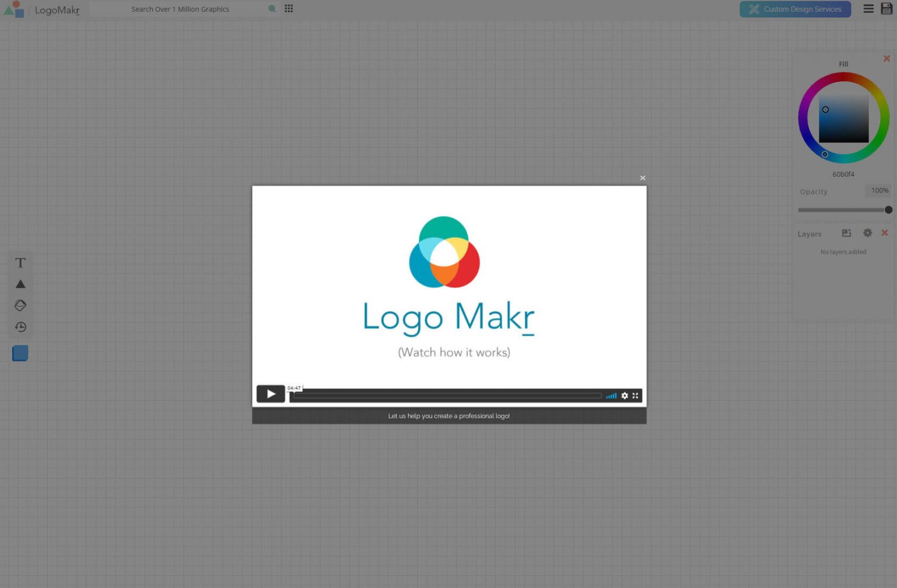Open the history/undo panel tool

[x=20, y=327]
